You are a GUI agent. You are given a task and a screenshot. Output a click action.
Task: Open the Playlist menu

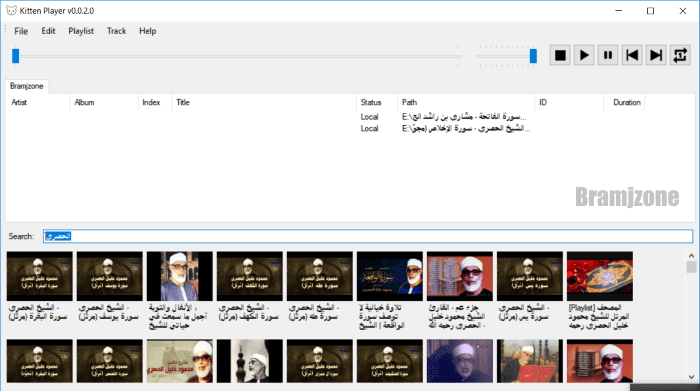(81, 31)
